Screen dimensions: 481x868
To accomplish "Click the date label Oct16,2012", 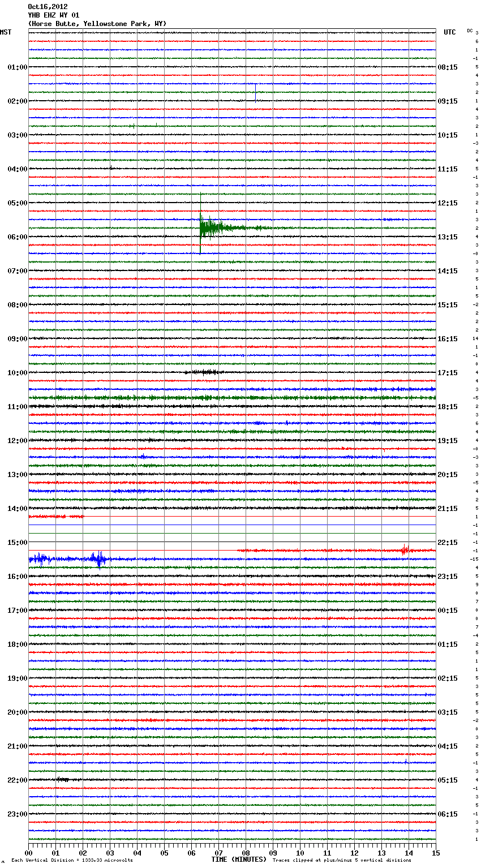I will [48, 7].
